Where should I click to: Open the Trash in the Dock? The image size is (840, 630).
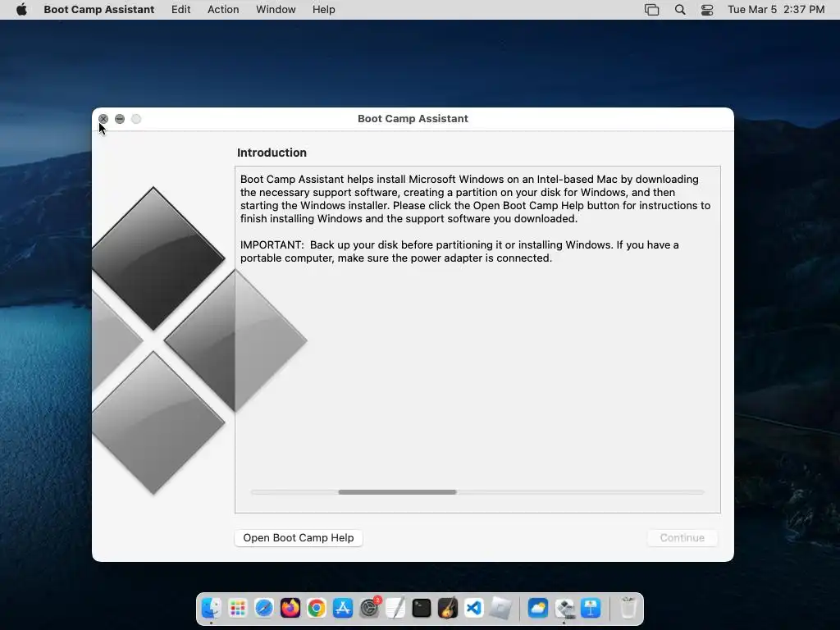tap(628, 608)
